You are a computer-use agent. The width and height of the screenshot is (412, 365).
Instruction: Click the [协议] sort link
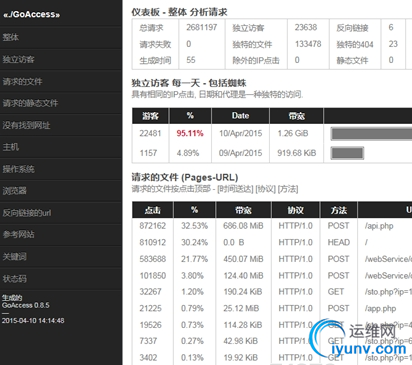pyautogui.click(x=265, y=189)
